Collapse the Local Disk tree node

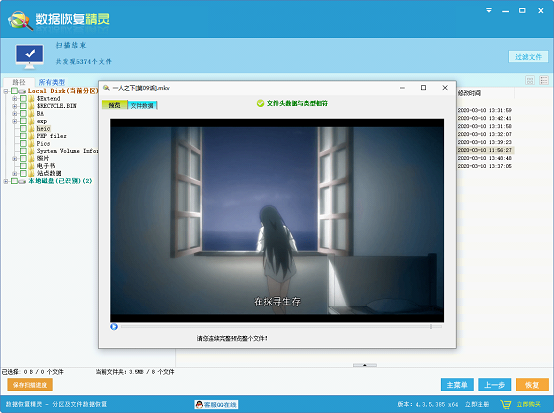(6, 91)
